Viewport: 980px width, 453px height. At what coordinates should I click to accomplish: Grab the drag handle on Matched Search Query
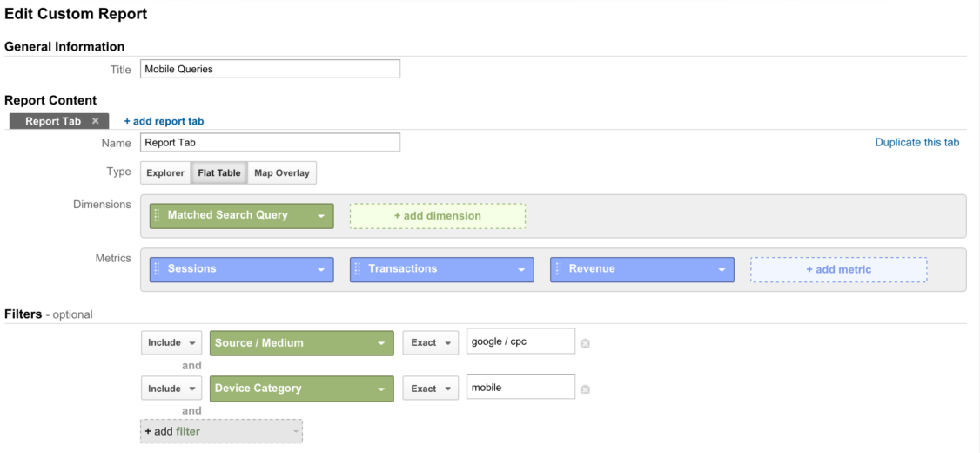point(157,215)
